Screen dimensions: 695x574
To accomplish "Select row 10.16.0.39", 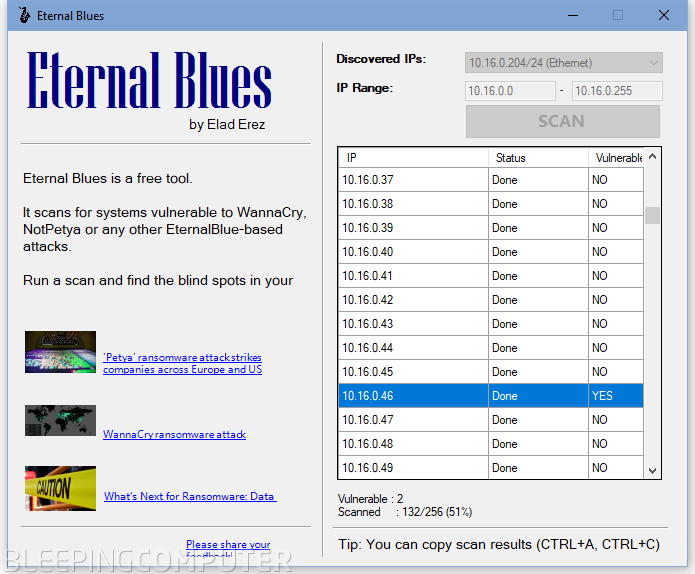I will [x=491, y=227].
